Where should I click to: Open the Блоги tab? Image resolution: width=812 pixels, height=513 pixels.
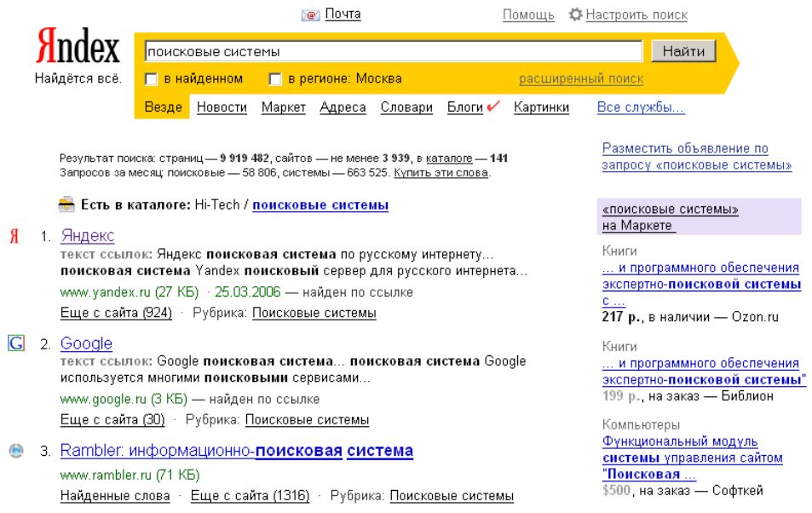click(465, 107)
